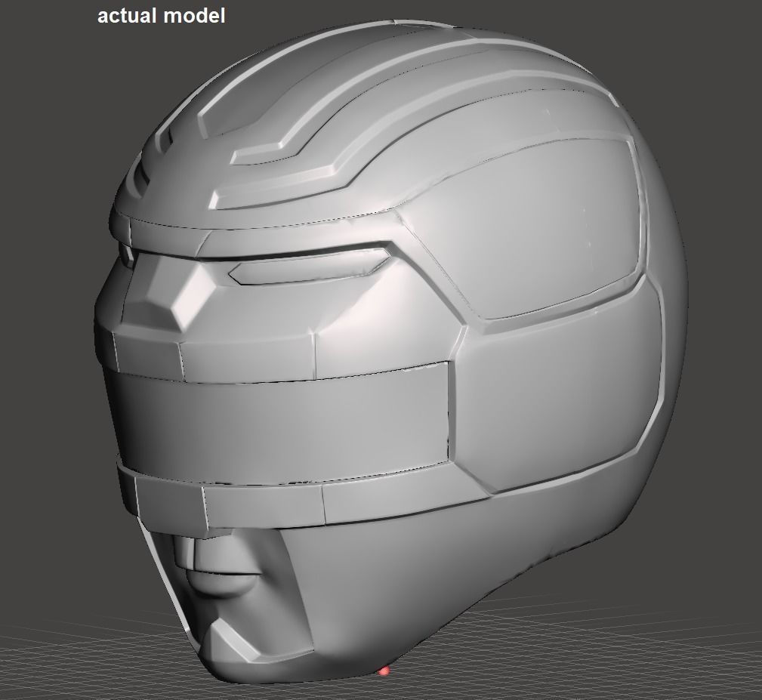The width and height of the screenshot is (762, 700).
Task: Click the red pivot point under helmet
Action: 384,671
